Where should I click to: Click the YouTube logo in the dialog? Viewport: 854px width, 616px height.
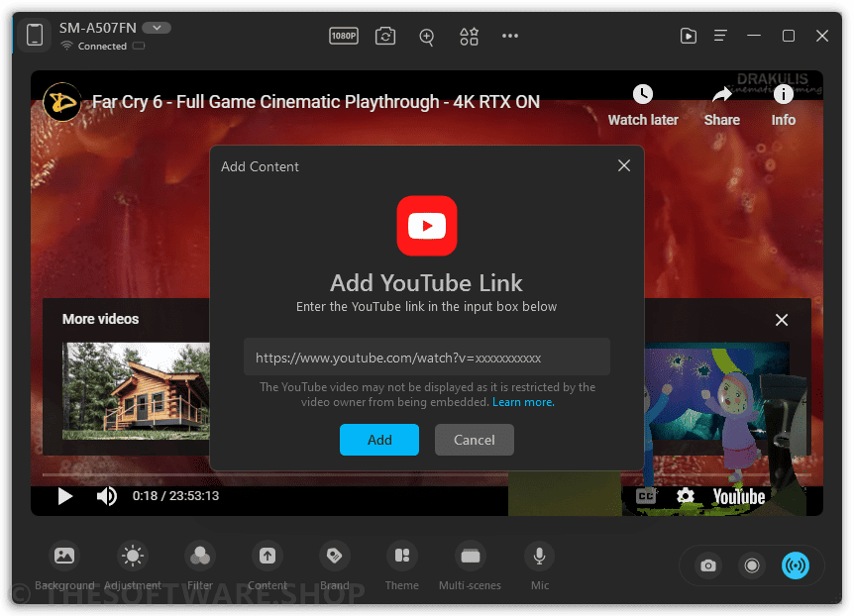pos(426,226)
